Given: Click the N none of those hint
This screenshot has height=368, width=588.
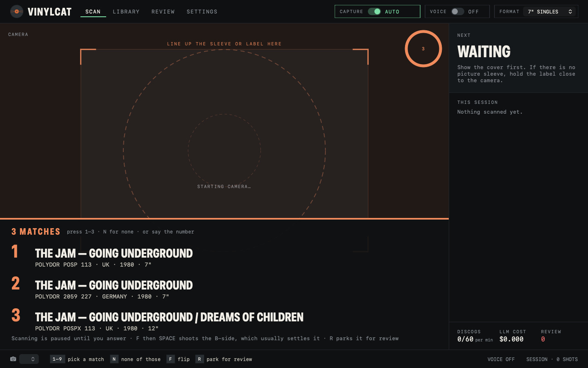Looking at the screenshot, I should (136, 359).
